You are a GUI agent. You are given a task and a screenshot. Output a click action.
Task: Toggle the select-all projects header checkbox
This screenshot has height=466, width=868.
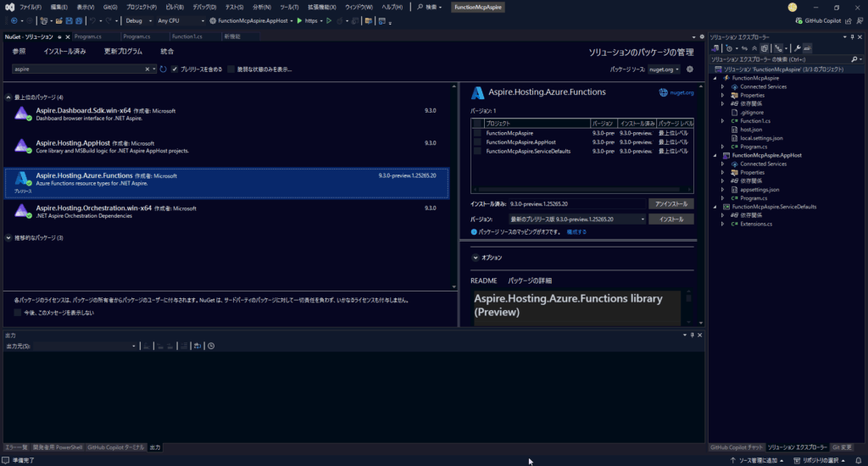(x=477, y=124)
